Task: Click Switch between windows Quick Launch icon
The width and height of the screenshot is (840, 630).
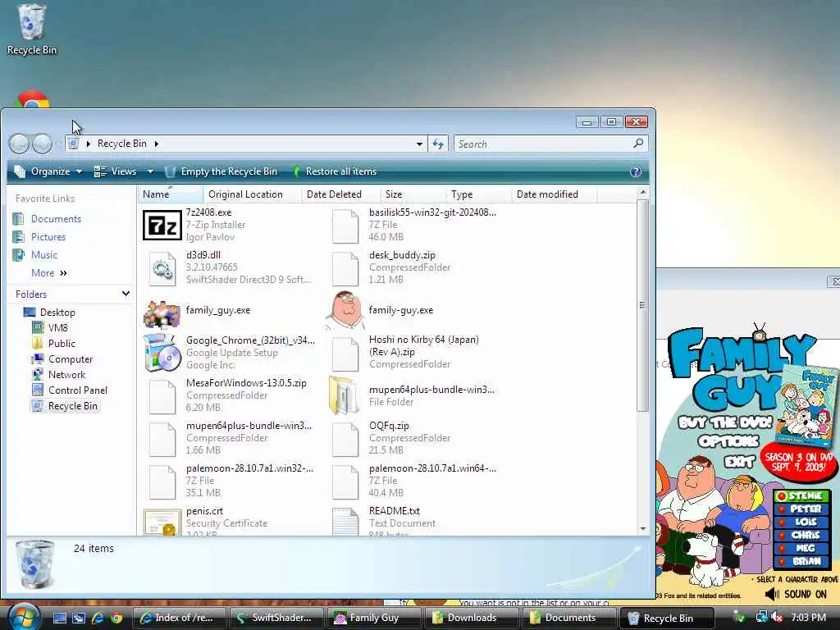Action: (79, 618)
